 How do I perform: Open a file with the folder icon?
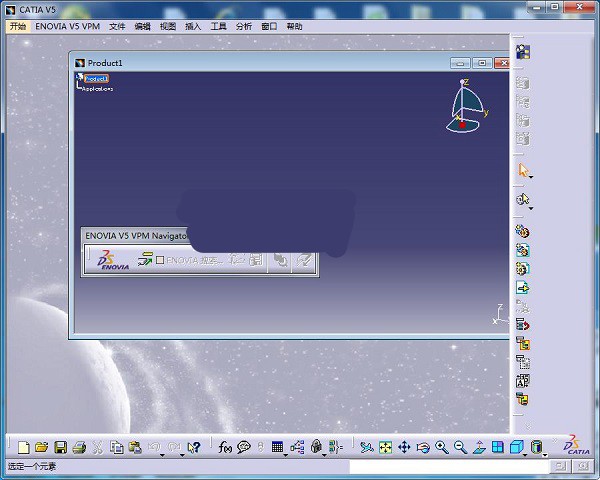(x=42, y=447)
